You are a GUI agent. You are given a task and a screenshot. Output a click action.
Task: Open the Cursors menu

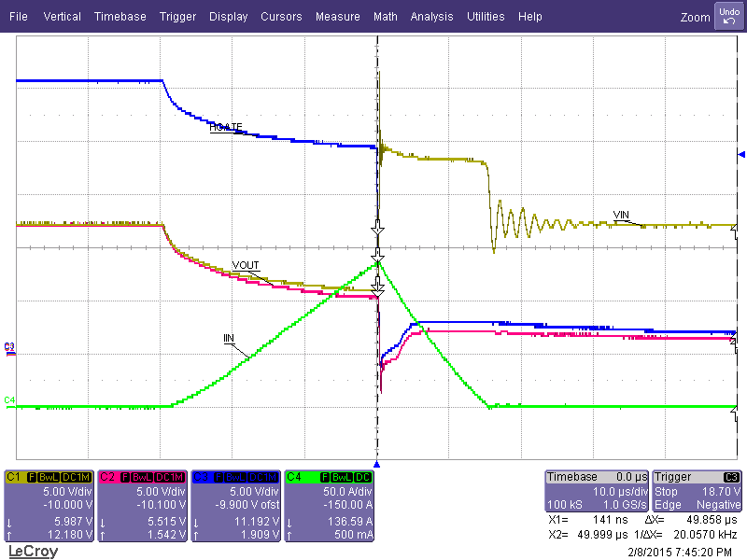(281, 17)
